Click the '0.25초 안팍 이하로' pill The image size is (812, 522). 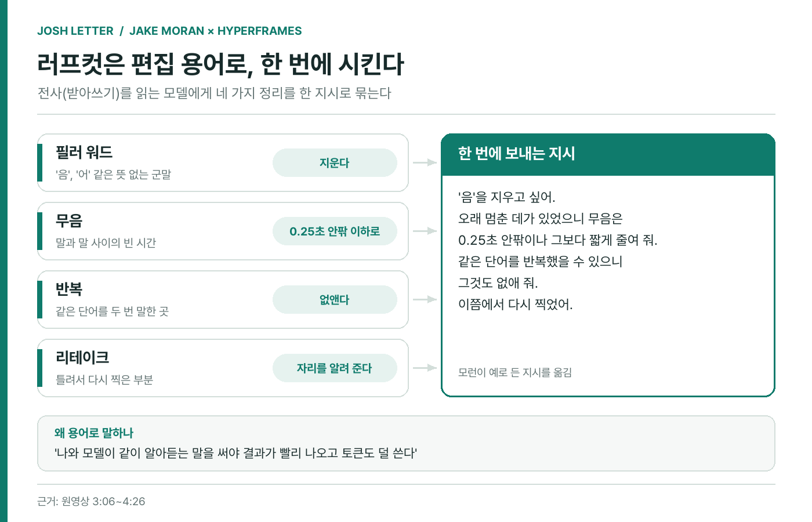pyautogui.click(x=335, y=231)
